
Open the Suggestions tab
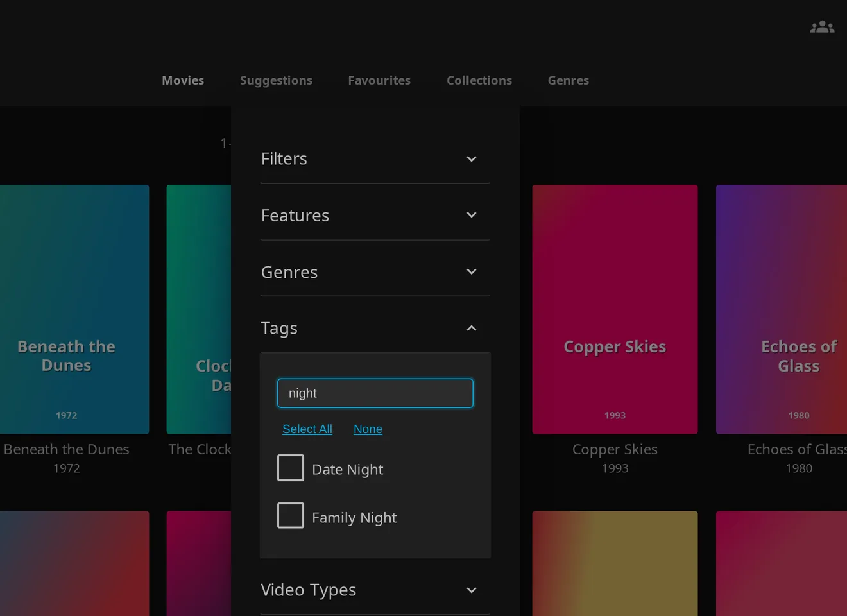276,80
